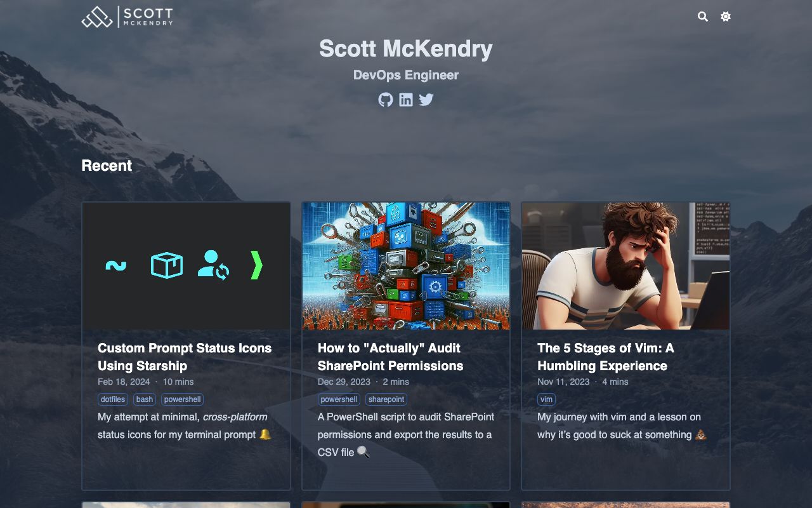
Task: Toggle dark/light theme sun icon
Action: (726, 17)
